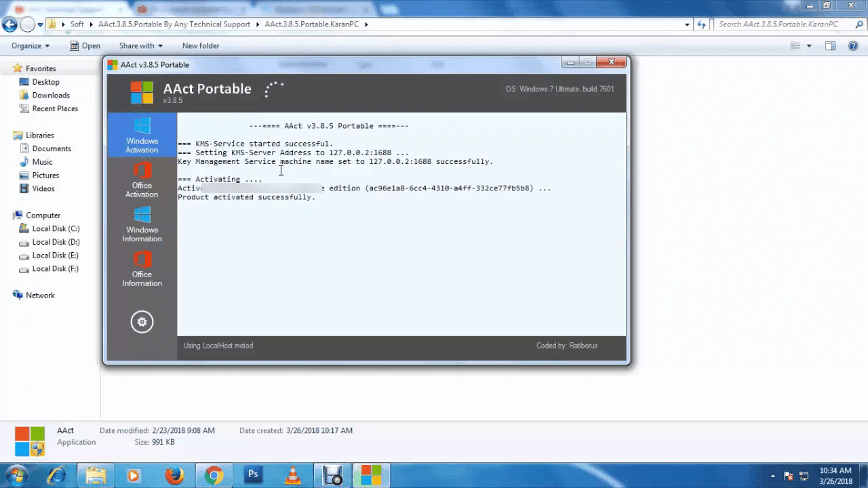Show hidden system tray icons
This screenshot has height=488, width=868.
[773, 476]
